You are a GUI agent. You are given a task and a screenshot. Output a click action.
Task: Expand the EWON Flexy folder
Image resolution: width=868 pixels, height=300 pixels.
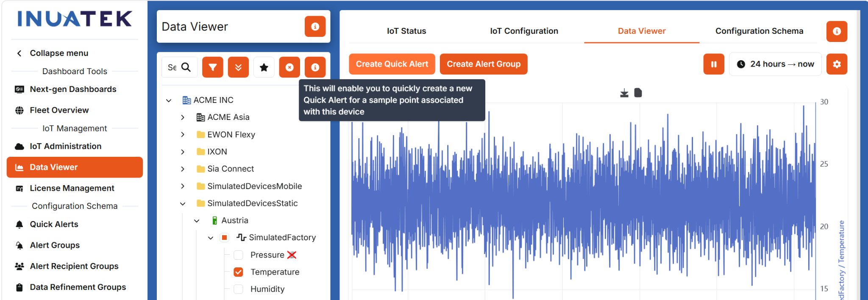pos(183,134)
